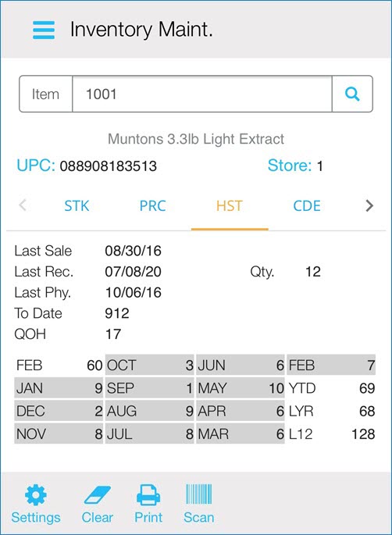Open the hamburger menu
The image size is (392, 535).
click(x=44, y=30)
